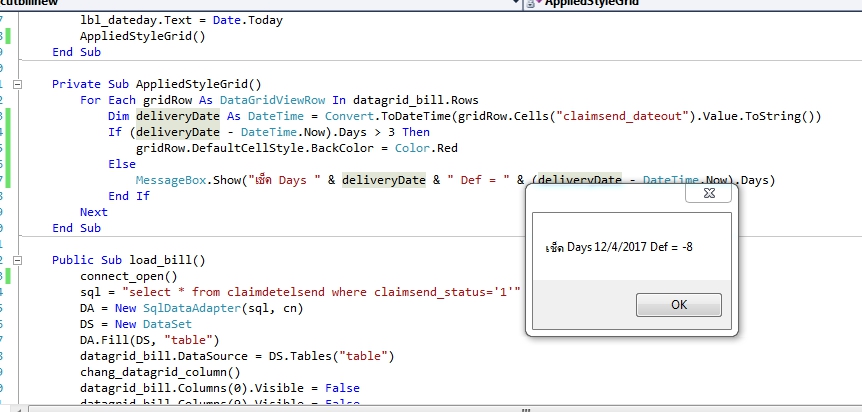Click OK in the message box

click(678, 305)
